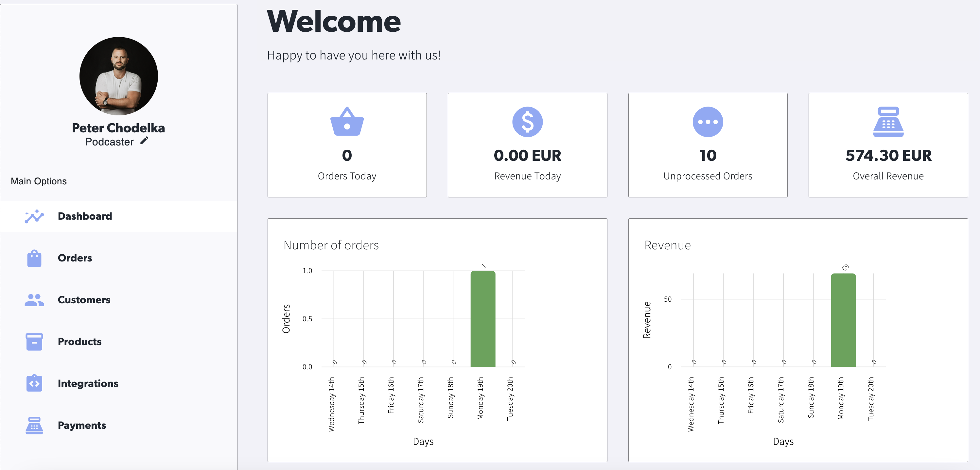Click the 0 Orders Today value

[347, 155]
